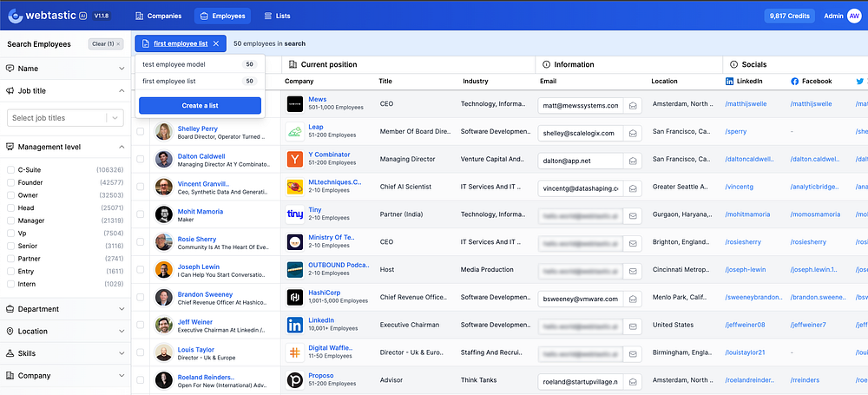Click the HashiCorp logo icon
Viewport: 868px width, 395px height.
294,298
